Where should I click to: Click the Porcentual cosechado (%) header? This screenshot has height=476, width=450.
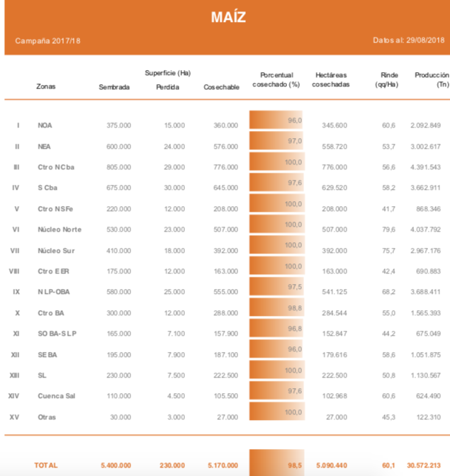[276, 80]
